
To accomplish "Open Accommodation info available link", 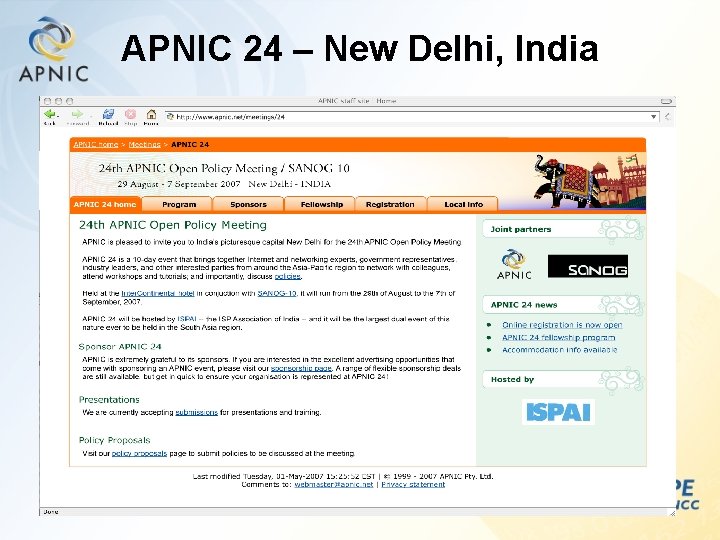I will (x=559, y=350).
